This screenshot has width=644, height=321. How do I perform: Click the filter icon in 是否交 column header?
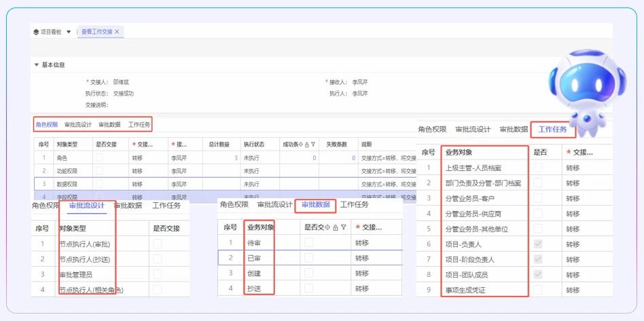pyautogui.click(x=342, y=227)
